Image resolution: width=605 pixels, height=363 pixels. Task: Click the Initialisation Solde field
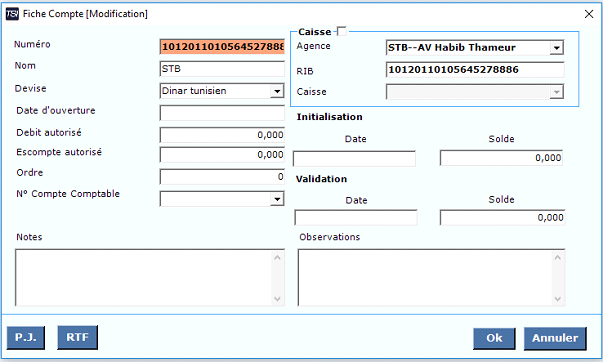click(501, 158)
